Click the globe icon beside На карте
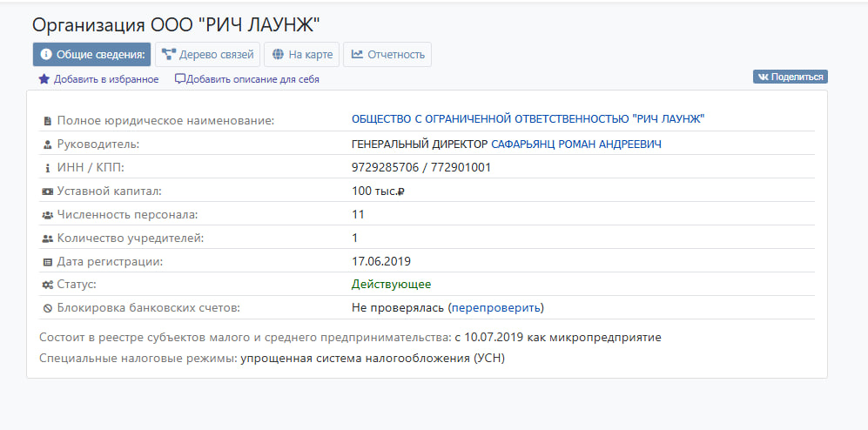The width and height of the screenshot is (868, 430). point(278,55)
